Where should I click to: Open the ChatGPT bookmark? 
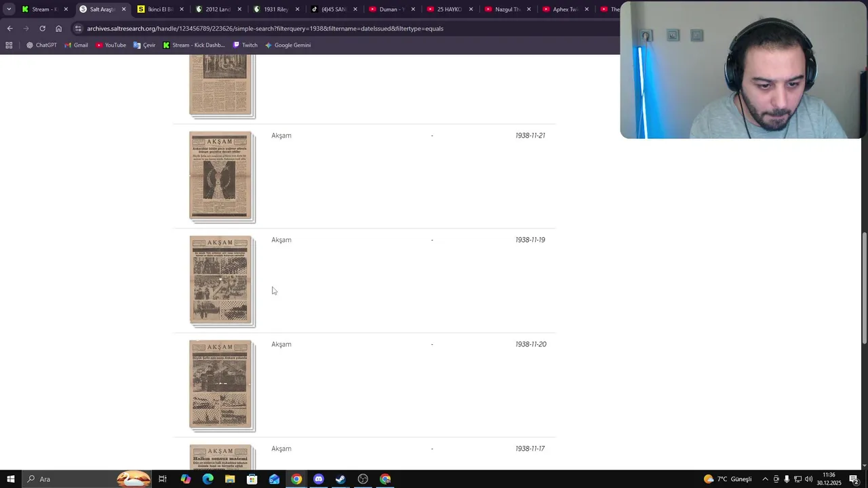41,45
